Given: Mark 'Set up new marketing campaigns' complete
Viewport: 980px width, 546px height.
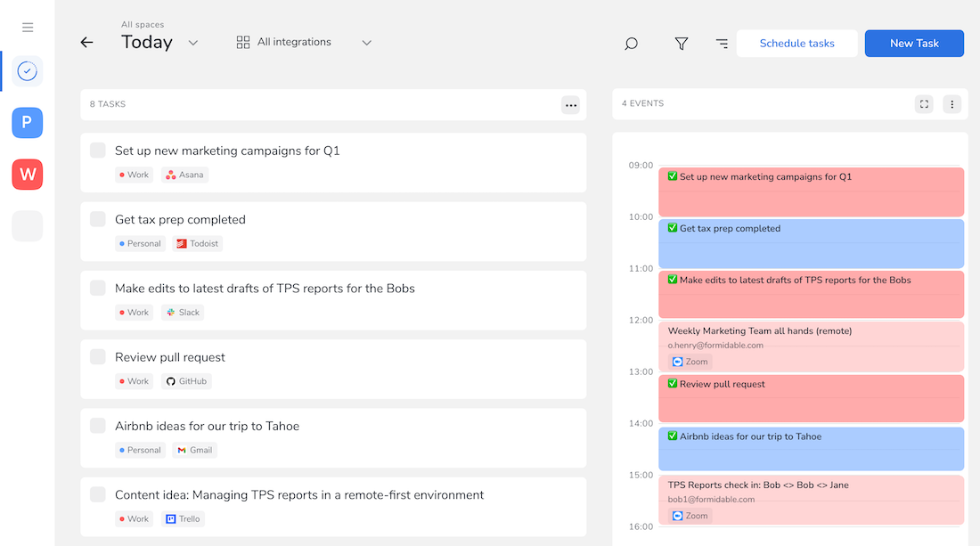Looking at the screenshot, I should (x=97, y=151).
